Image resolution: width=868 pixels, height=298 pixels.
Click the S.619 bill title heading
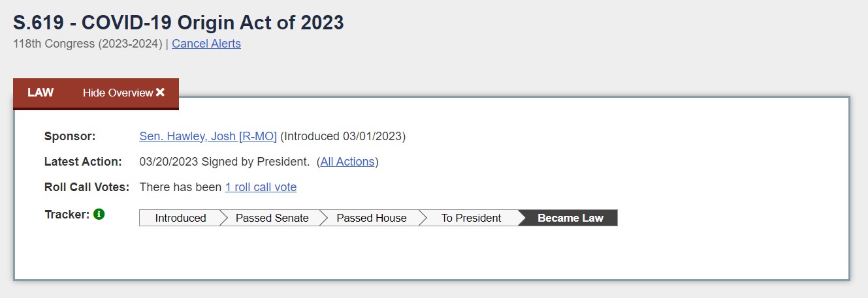coord(178,22)
